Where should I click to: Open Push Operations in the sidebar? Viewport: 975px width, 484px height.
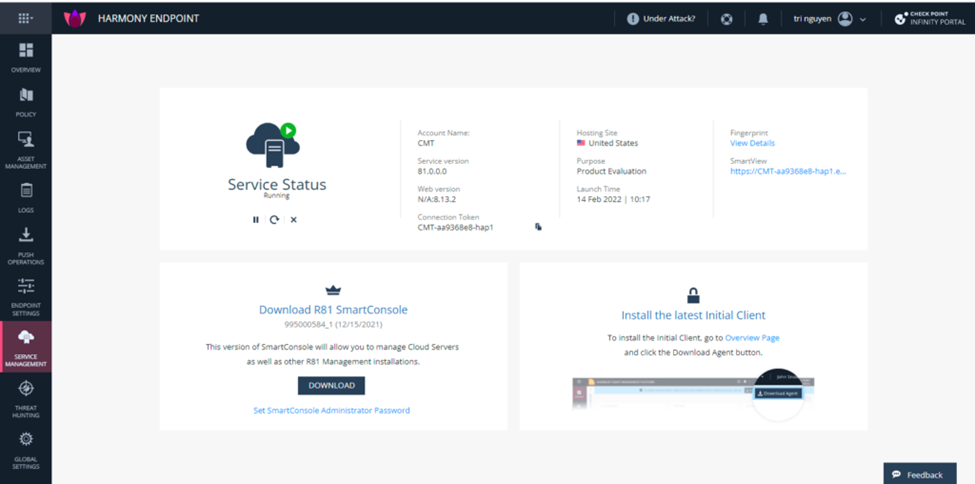[x=25, y=246]
